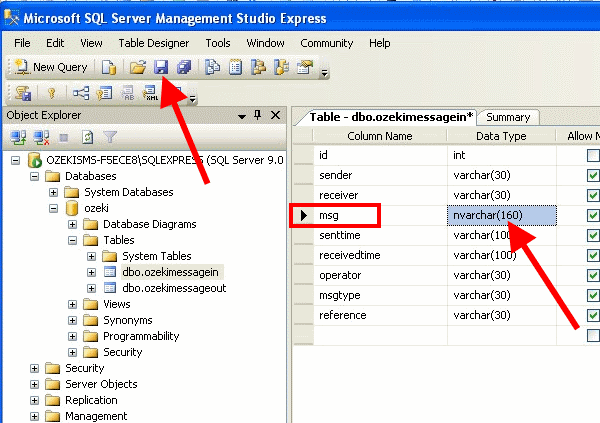Expand the Views folder node

coord(73,304)
